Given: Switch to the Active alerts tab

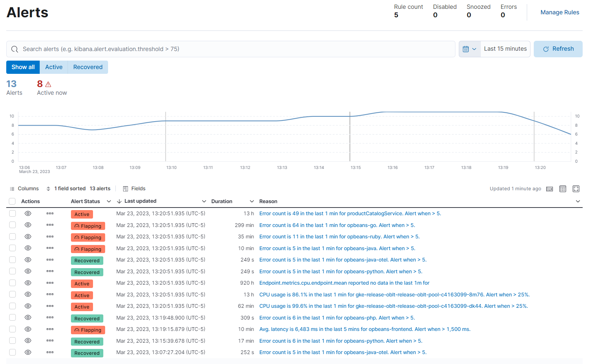Looking at the screenshot, I should pos(54,67).
